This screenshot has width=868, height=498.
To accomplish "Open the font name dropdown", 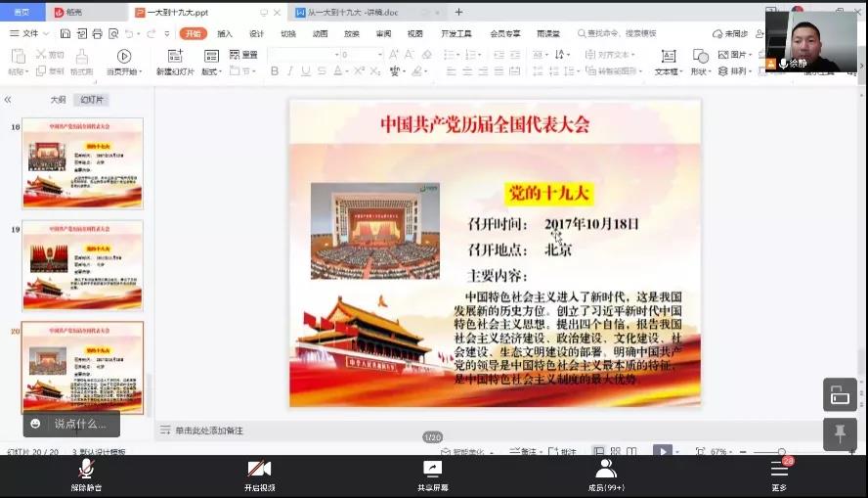I will pos(336,54).
